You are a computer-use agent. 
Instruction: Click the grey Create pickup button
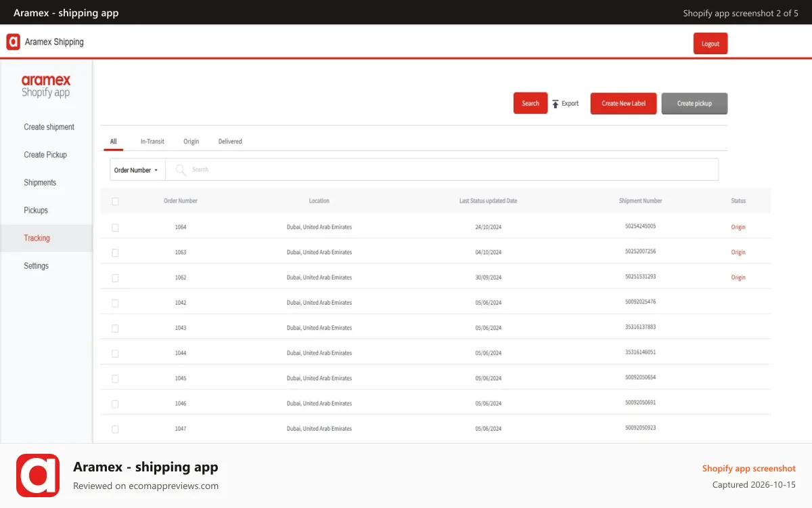pos(694,103)
